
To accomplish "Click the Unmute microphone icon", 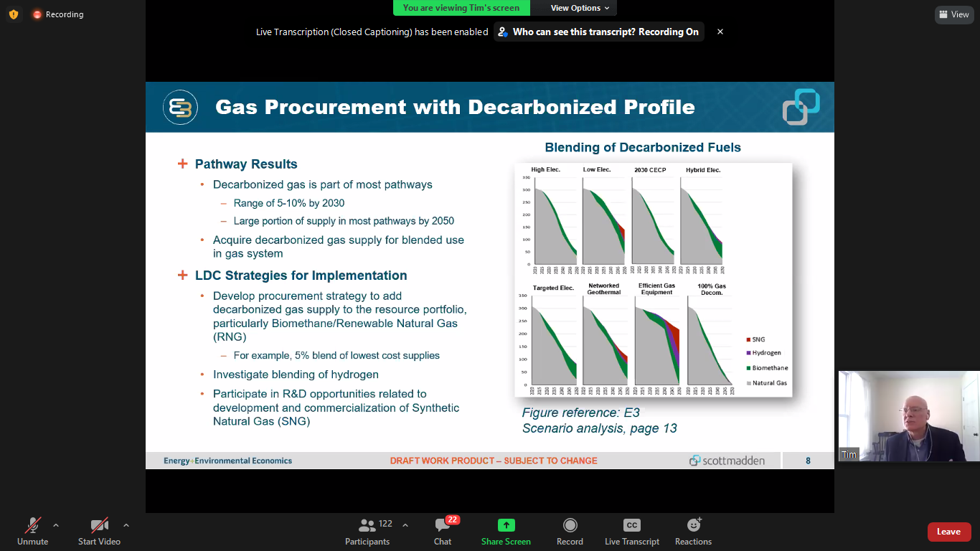I will 33,525.
